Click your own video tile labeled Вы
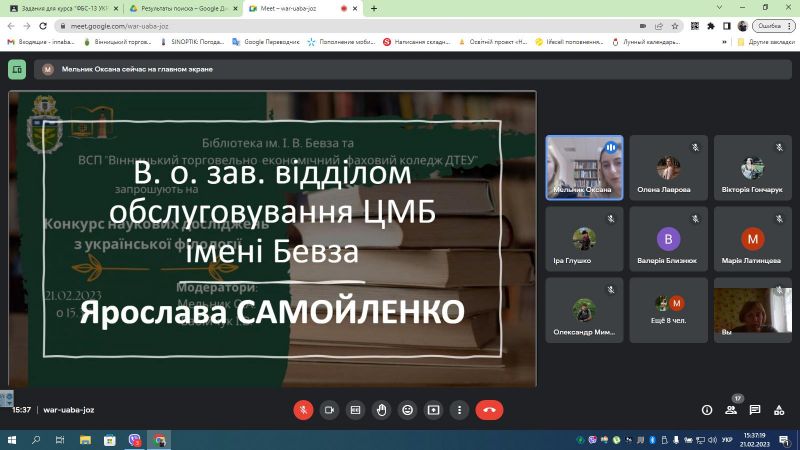 click(x=753, y=310)
